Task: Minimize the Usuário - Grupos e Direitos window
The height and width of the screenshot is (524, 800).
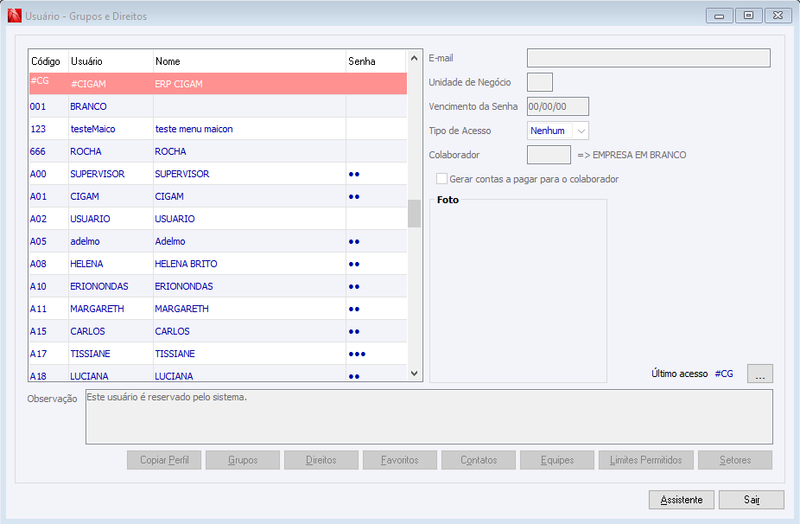Action: click(x=719, y=16)
